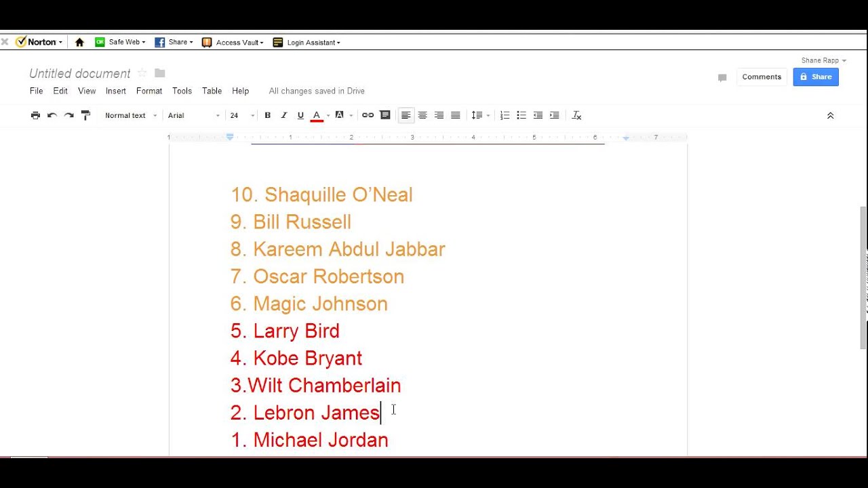The height and width of the screenshot is (488, 868).
Task: Click the All changes saved in Drive status
Action: coord(317,91)
